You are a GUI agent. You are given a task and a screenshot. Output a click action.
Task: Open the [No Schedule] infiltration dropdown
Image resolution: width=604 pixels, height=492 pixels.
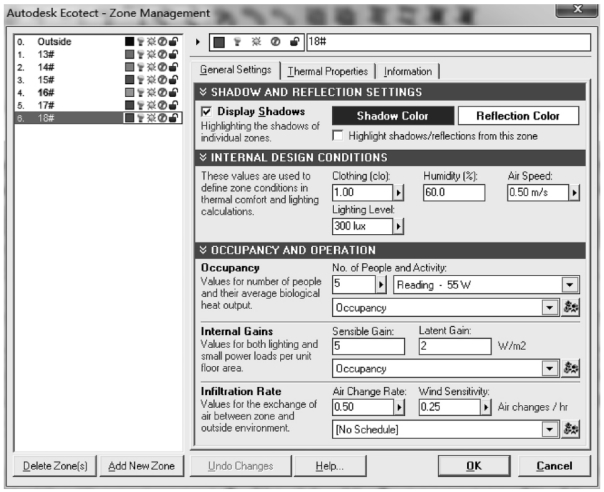(x=550, y=429)
